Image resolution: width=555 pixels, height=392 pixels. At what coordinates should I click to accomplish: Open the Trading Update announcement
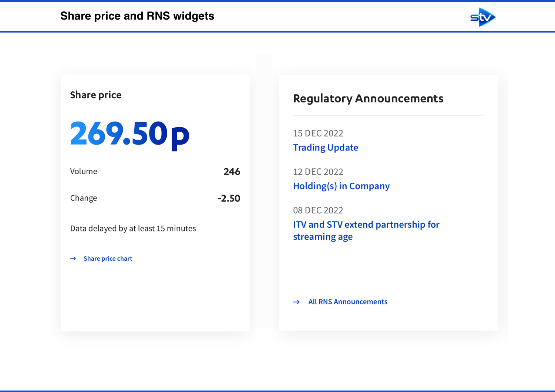(x=325, y=148)
